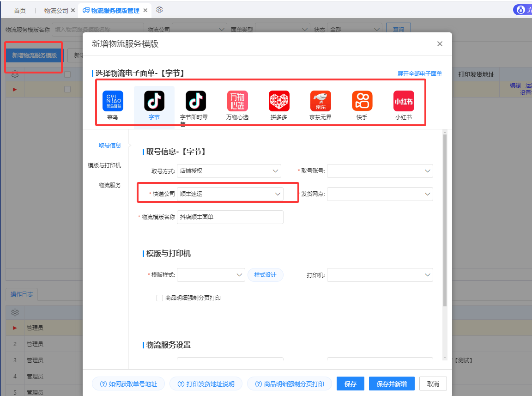Click the 取消 button
The height and width of the screenshot is (396, 532).
pos(433,384)
